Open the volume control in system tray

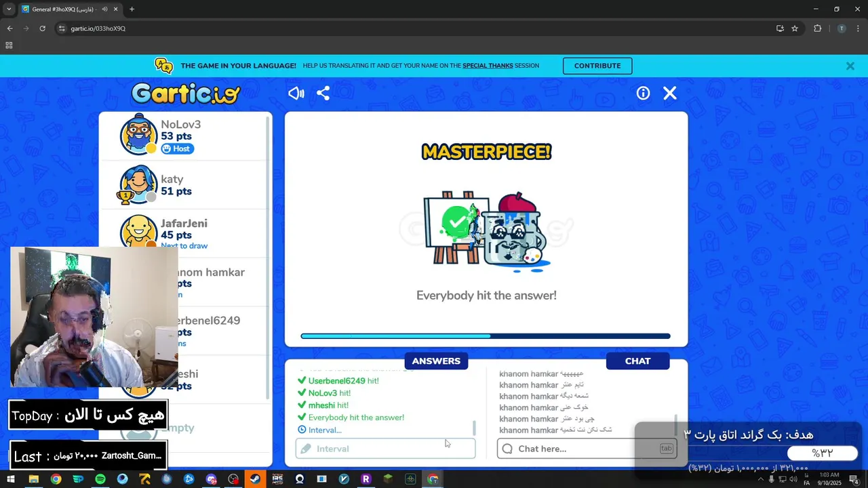coord(793,479)
